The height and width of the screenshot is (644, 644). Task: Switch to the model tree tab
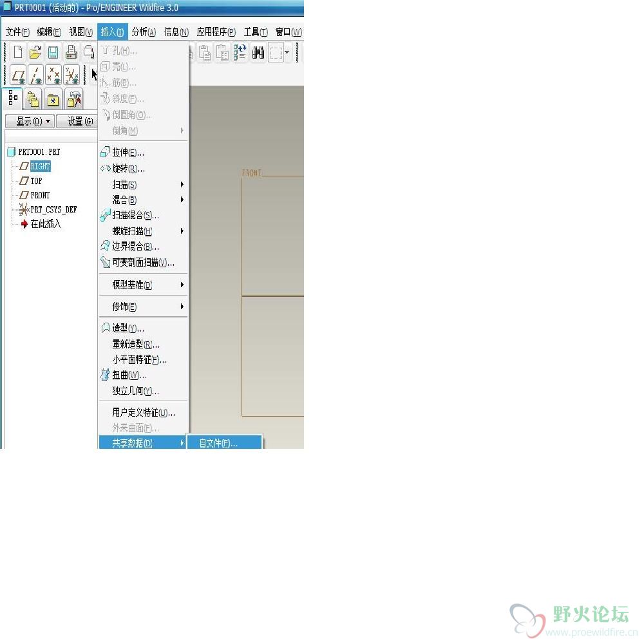(13, 99)
